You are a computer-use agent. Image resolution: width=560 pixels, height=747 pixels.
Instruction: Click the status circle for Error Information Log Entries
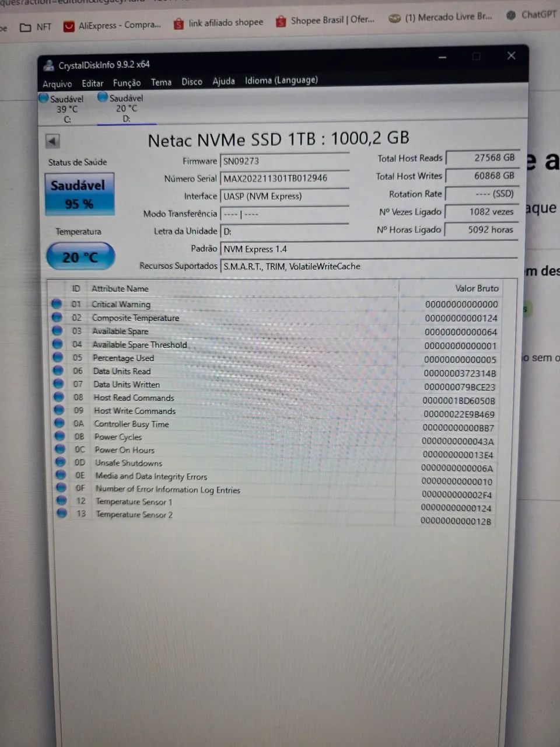[x=61, y=487]
